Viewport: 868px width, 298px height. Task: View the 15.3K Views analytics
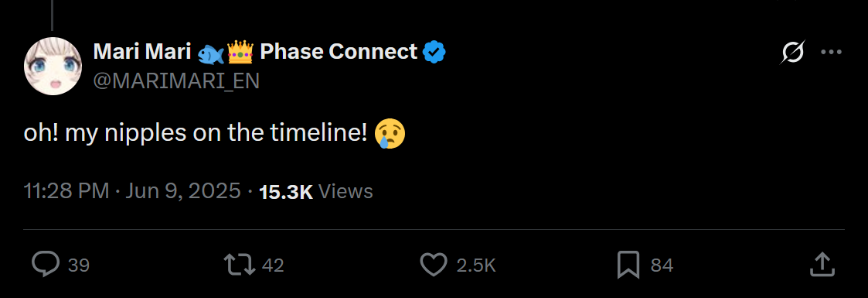[x=316, y=192]
